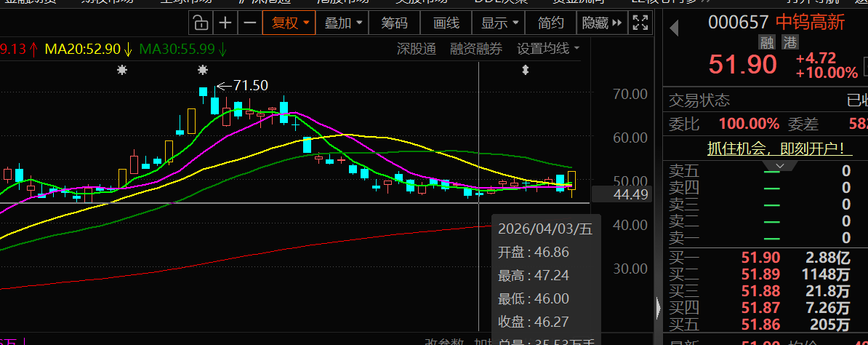868x345 pixels.
Task: Click the up-down arrow marker on chart
Action: (x=526, y=70)
